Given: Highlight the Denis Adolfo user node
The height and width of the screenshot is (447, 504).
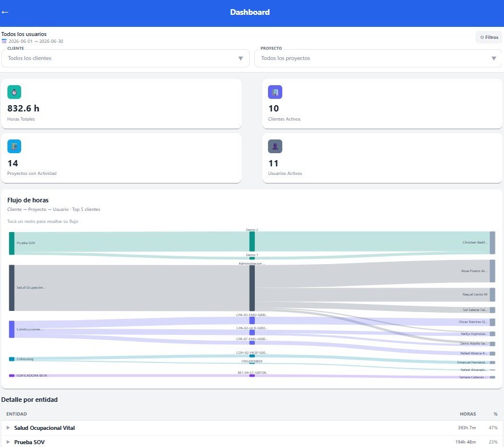Looking at the screenshot, I should 493,344.
